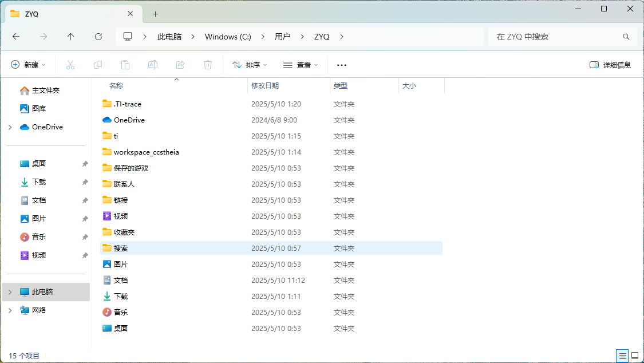This screenshot has width=644, height=363.
Task: Delete the selected folder with toolbar icon
Action: coord(207,64)
